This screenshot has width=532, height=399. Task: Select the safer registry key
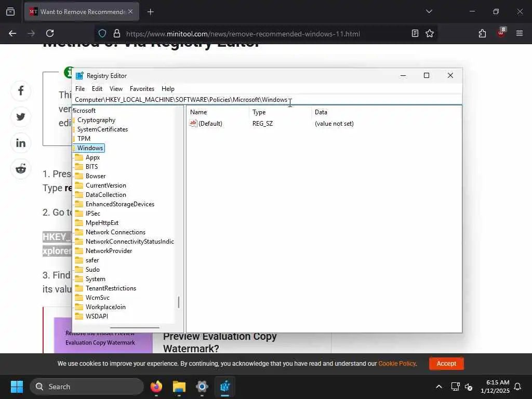(x=92, y=260)
